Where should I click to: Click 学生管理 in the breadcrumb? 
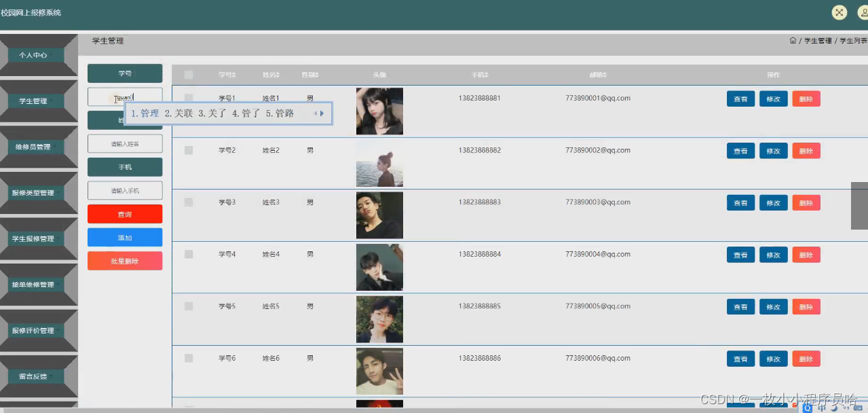click(818, 41)
